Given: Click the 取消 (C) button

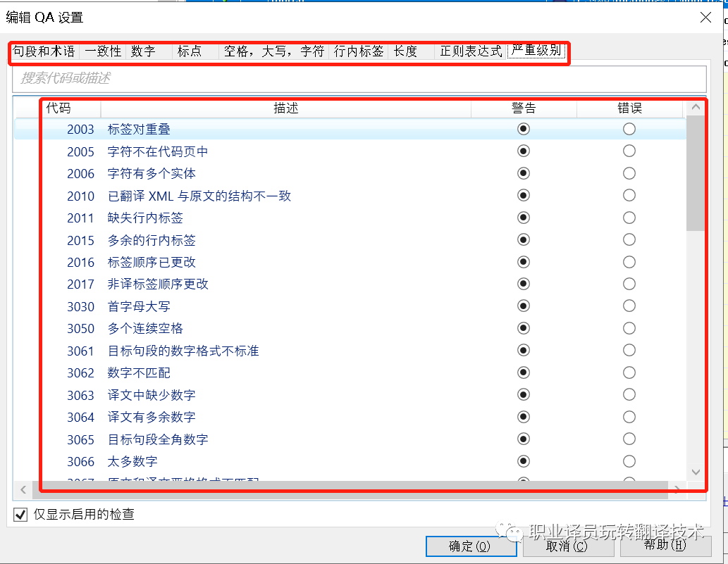Looking at the screenshot, I should [x=567, y=546].
